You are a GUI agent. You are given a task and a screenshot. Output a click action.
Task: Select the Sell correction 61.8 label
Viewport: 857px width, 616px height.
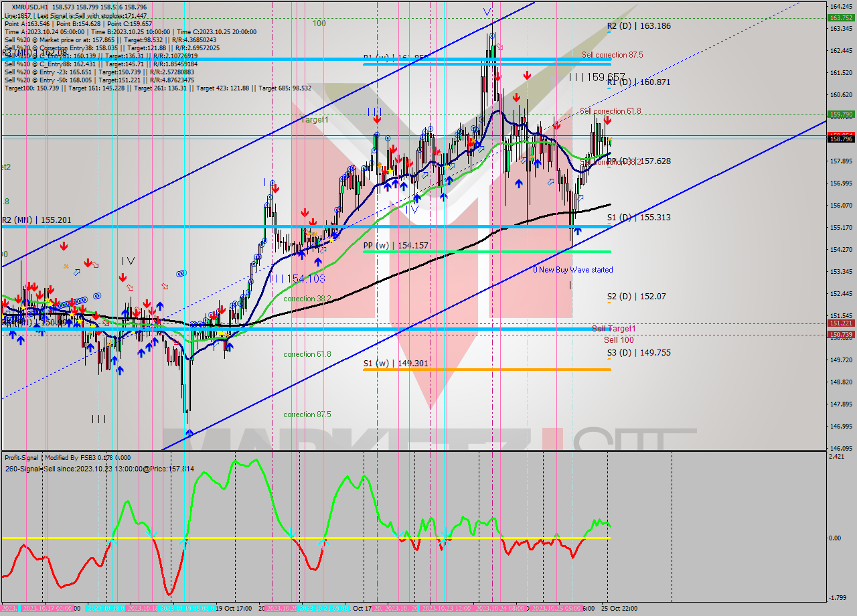(610, 111)
